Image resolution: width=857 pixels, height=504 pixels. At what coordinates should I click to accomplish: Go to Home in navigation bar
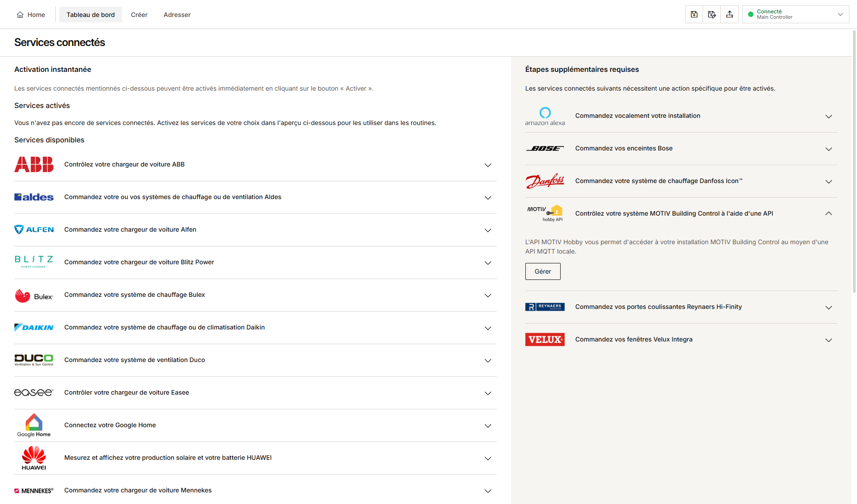pyautogui.click(x=31, y=15)
